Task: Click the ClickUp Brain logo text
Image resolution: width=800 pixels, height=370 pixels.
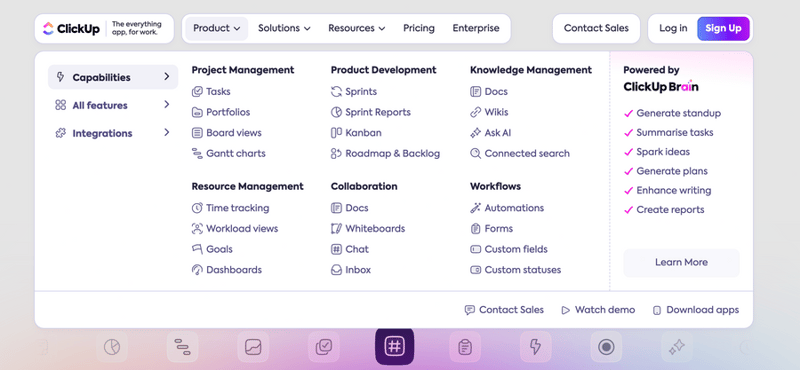Action: point(661,87)
